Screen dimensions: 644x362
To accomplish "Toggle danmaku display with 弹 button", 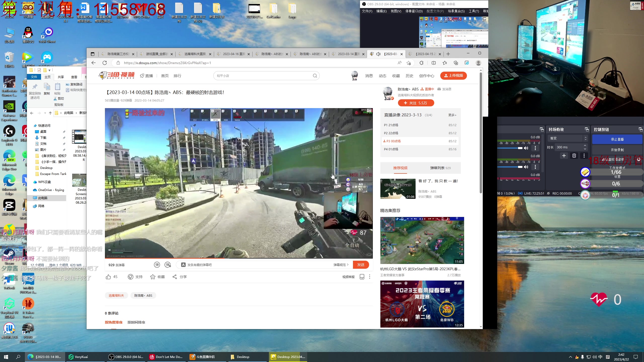I will [157, 265].
